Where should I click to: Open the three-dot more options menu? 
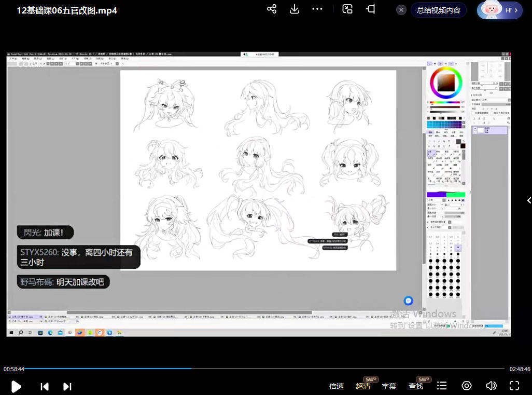click(x=317, y=9)
